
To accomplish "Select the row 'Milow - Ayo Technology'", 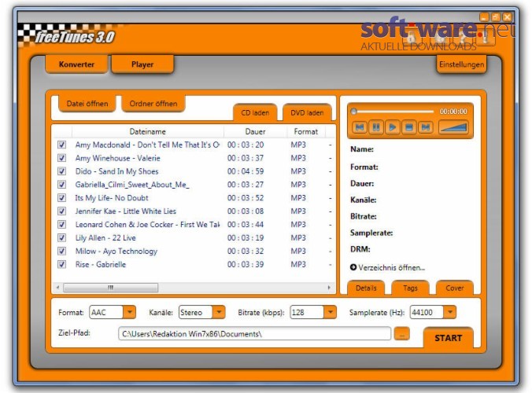I will [194, 251].
